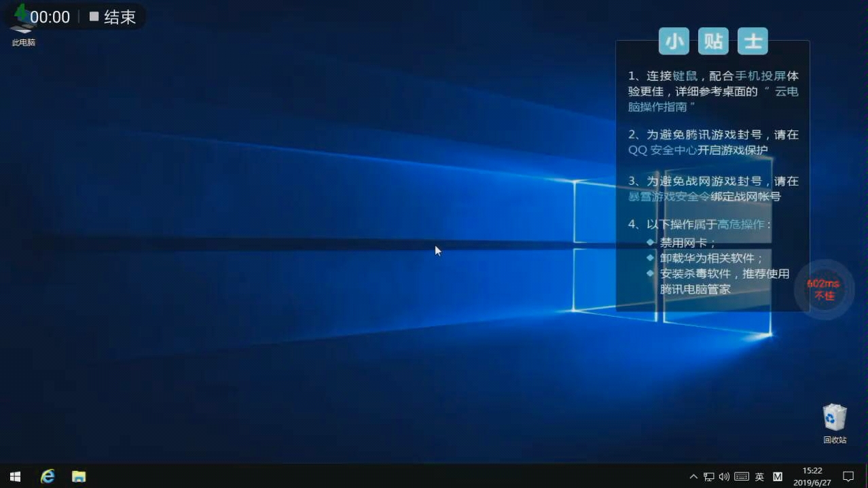
Task: Launch Internet Explorer from the taskbar
Action: (47, 476)
